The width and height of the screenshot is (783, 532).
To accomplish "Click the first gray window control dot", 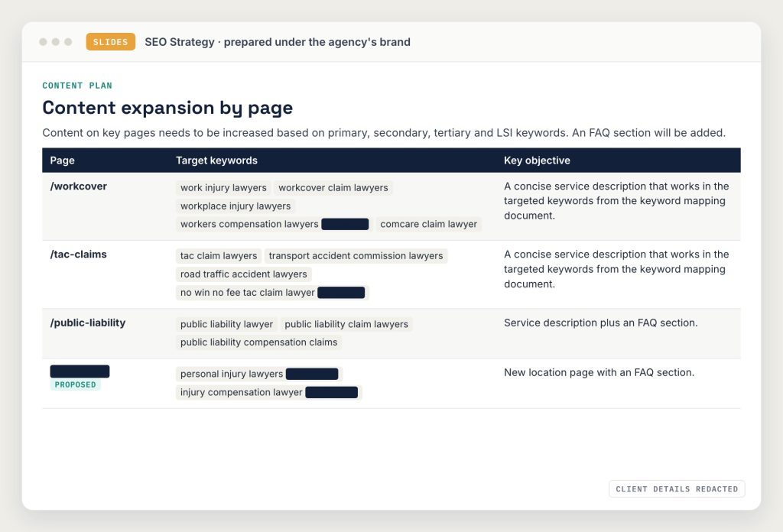I will [43, 42].
